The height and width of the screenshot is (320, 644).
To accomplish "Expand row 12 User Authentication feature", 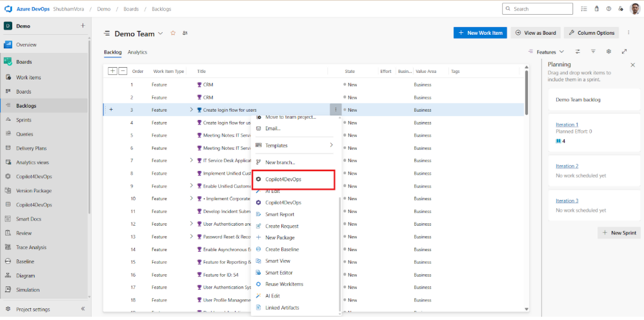I will [191, 224].
